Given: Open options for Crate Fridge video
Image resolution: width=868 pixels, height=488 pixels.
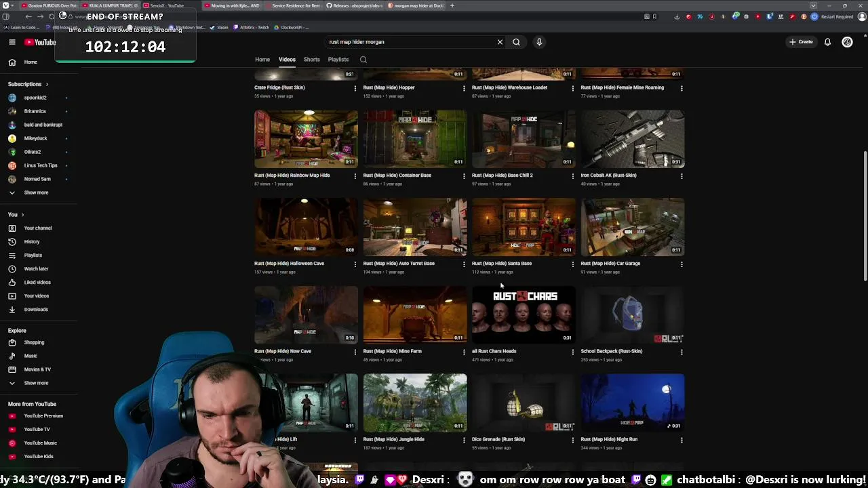Looking at the screenshot, I should coord(355,88).
